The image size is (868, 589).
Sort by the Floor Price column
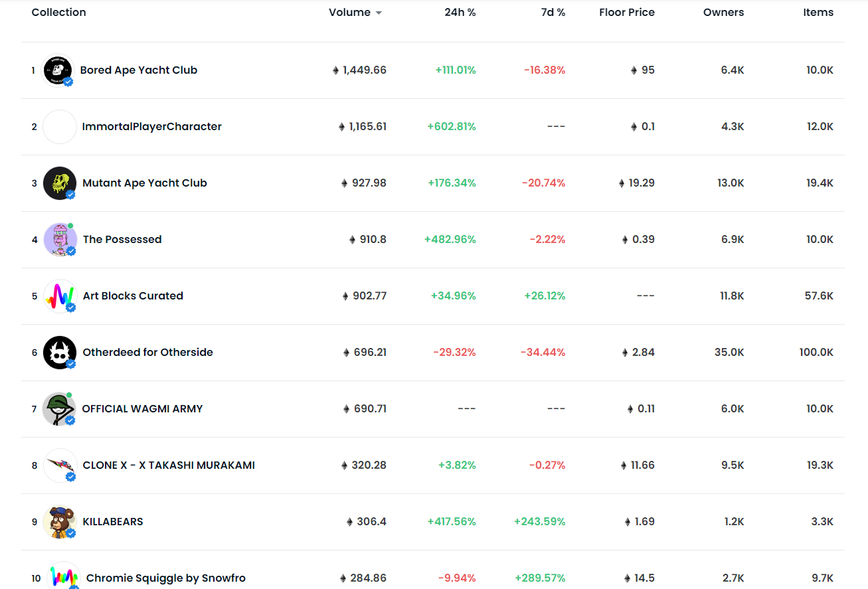point(627,12)
